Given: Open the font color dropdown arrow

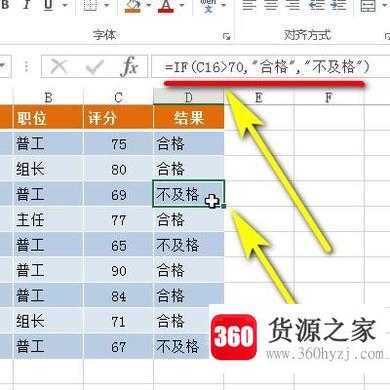Looking at the screenshot, I should tap(182, 6).
